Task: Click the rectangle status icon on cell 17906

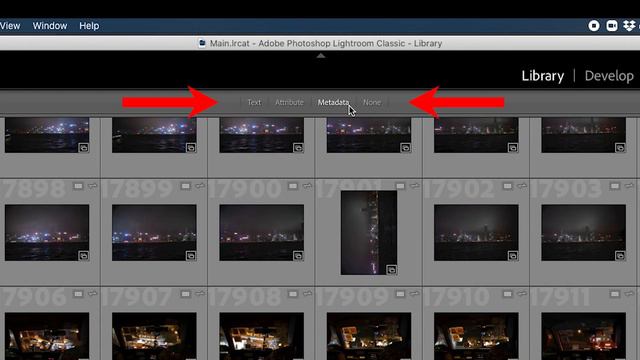Action: (x=78, y=294)
